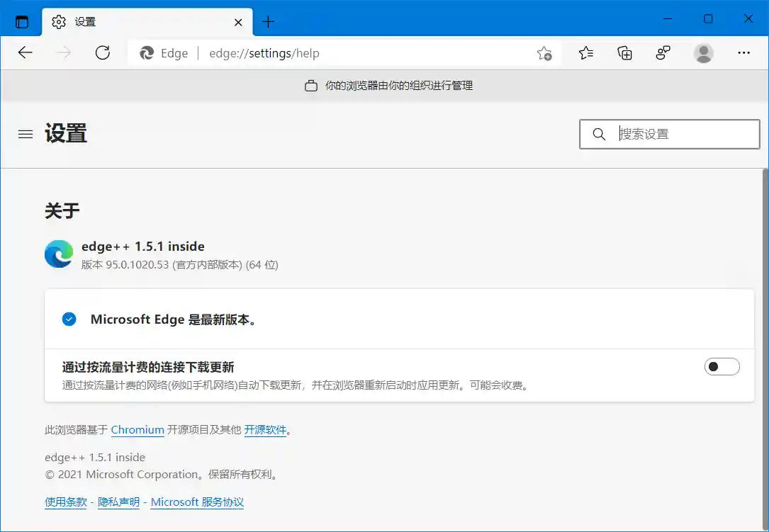
Task: Open the Collections icon
Action: tap(624, 52)
